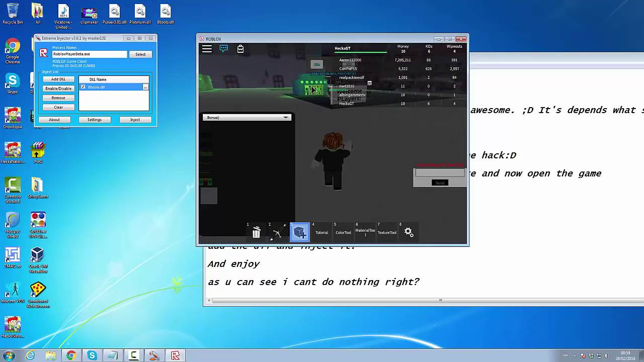Image resolution: width=644 pixels, height=362 pixels.
Task: Select the resize arrow tool slot 2
Action: tap(277, 232)
